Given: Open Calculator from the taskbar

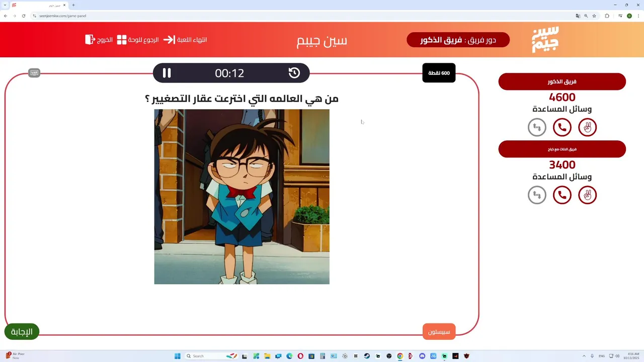Looking at the screenshot, I should click(323, 356).
